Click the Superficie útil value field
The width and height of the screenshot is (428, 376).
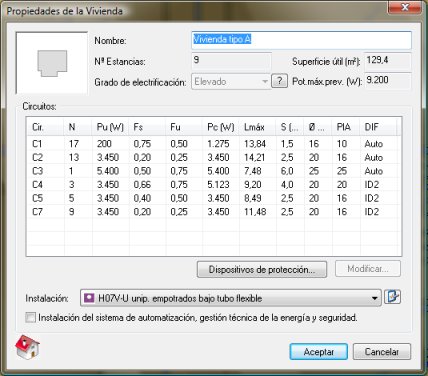(x=388, y=61)
